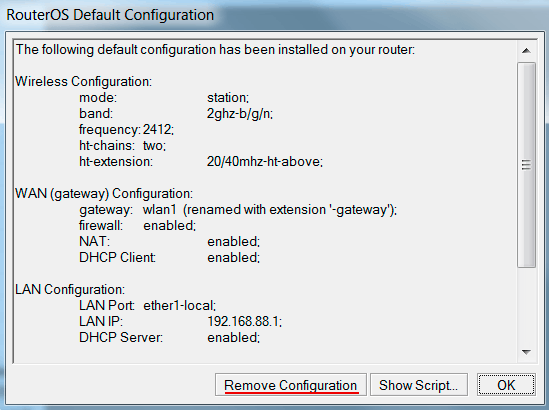
Task: Confirm the dialog with OK
Action: click(506, 385)
